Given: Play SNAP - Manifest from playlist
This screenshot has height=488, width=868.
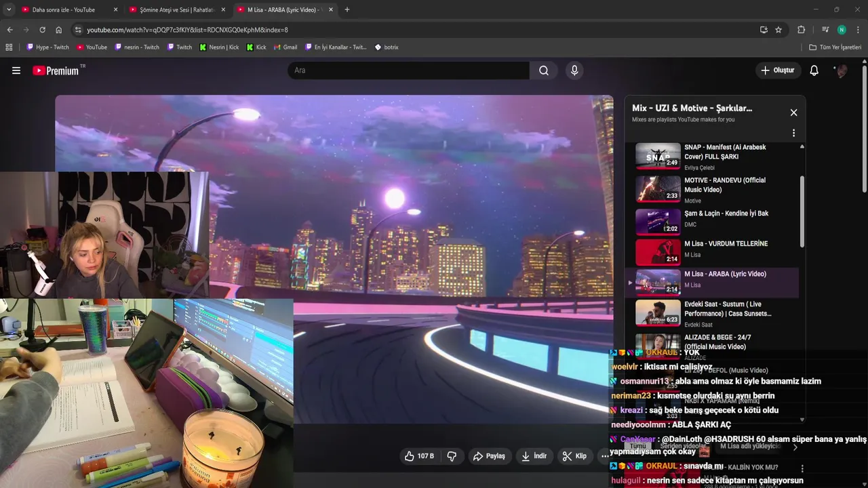Looking at the screenshot, I should pyautogui.click(x=711, y=157).
